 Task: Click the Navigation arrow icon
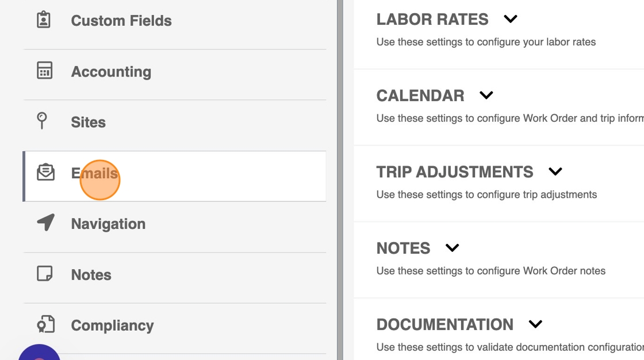[x=45, y=223]
